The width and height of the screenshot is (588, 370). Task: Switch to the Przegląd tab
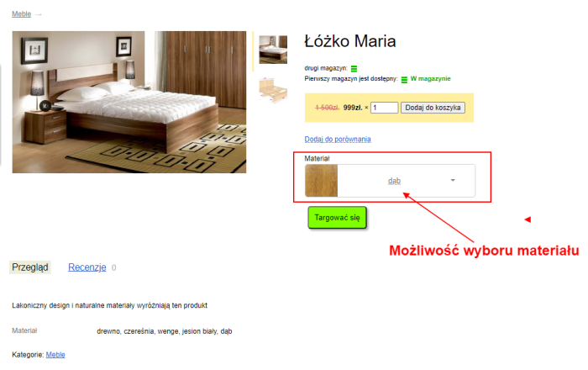[x=30, y=267]
